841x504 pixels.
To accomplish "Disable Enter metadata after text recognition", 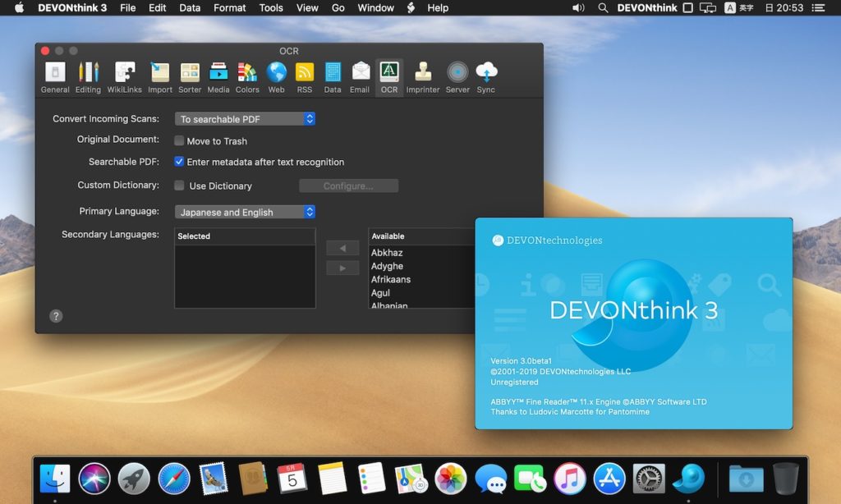I will [178, 162].
